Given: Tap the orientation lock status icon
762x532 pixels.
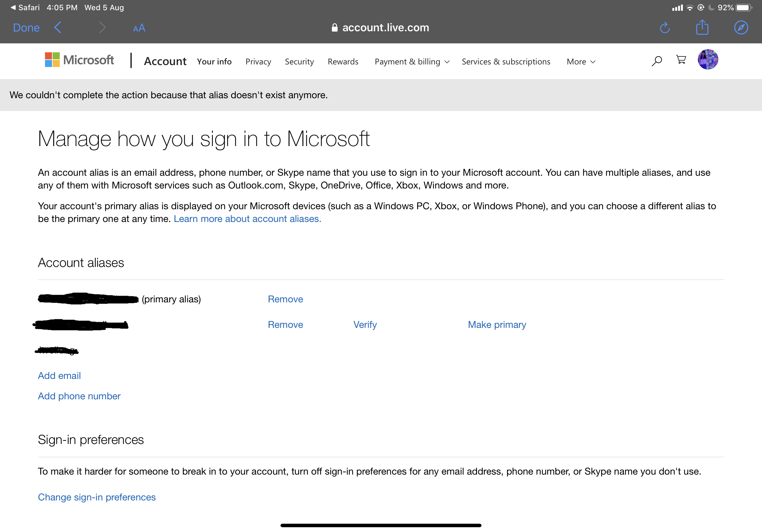Looking at the screenshot, I should (x=701, y=7).
